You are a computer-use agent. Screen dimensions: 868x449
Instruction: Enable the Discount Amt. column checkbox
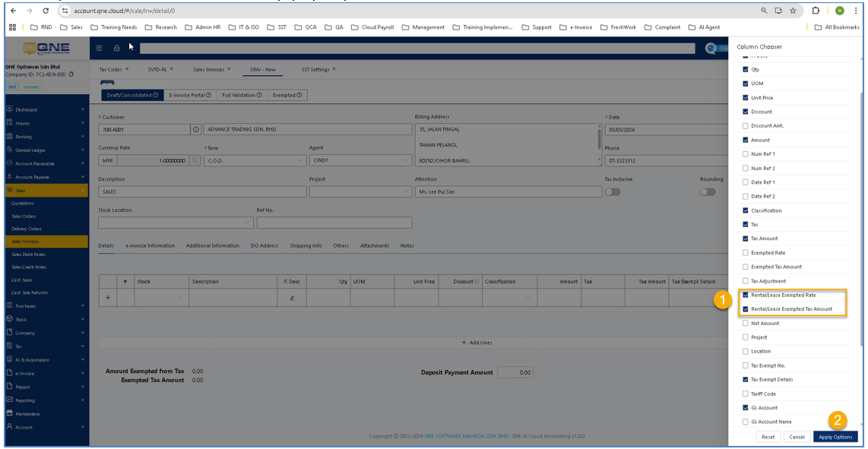746,126
